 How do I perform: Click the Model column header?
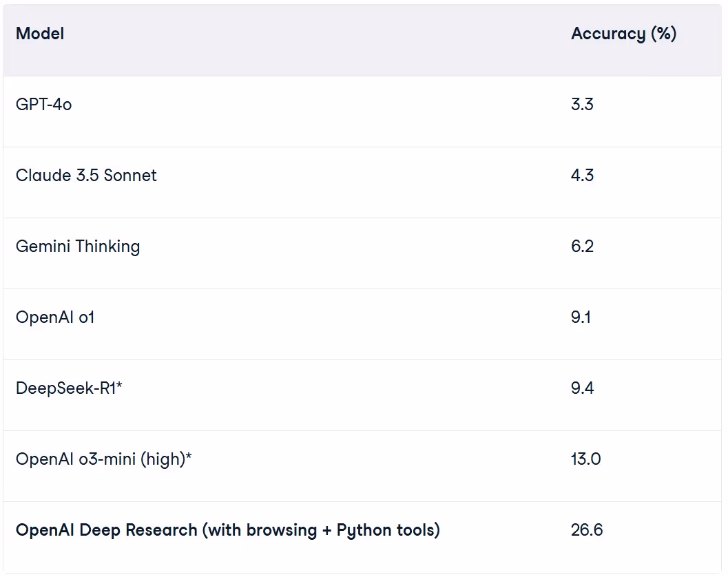[x=40, y=34]
